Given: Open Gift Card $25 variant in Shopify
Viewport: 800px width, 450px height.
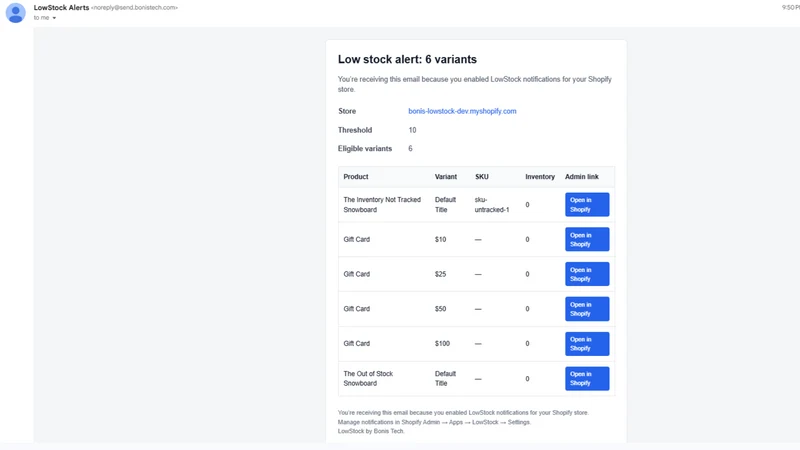Looking at the screenshot, I should [x=587, y=274].
